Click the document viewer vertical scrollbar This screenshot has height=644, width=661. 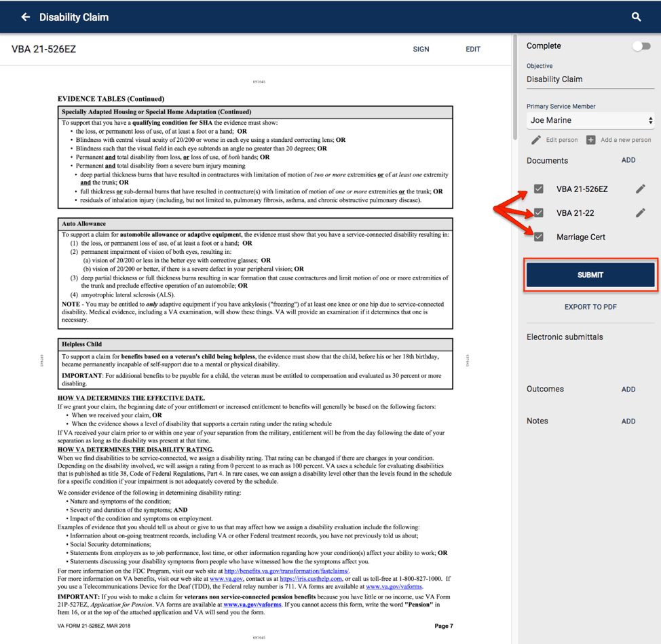[514, 88]
